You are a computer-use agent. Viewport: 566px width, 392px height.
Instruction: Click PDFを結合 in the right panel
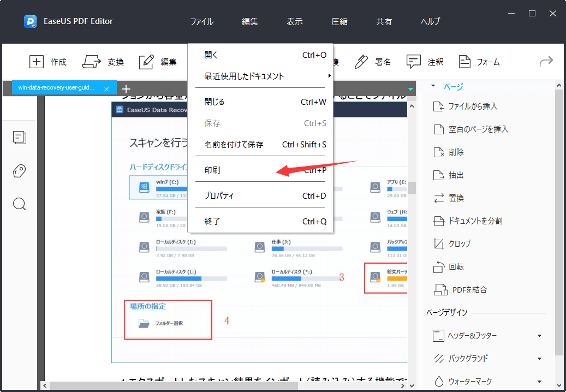tap(468, 289)
